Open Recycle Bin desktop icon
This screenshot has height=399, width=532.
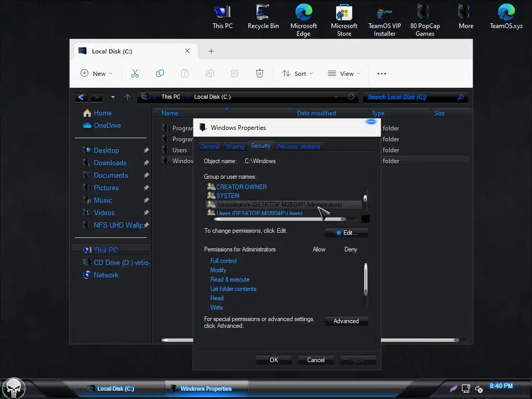coord(263,17)
